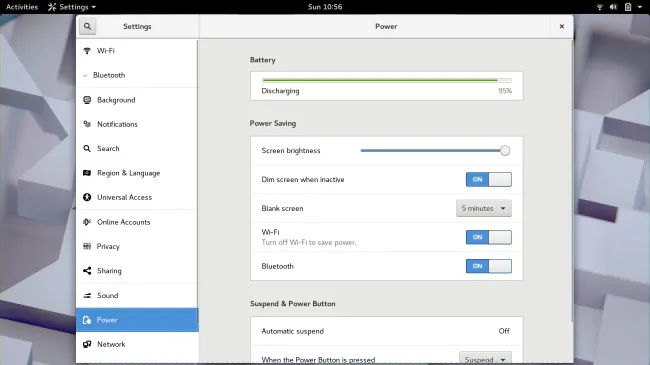Click the Sharing icon in sidebar
The image size is (650, 365).
pyautogui.click(x=87, y=271)
